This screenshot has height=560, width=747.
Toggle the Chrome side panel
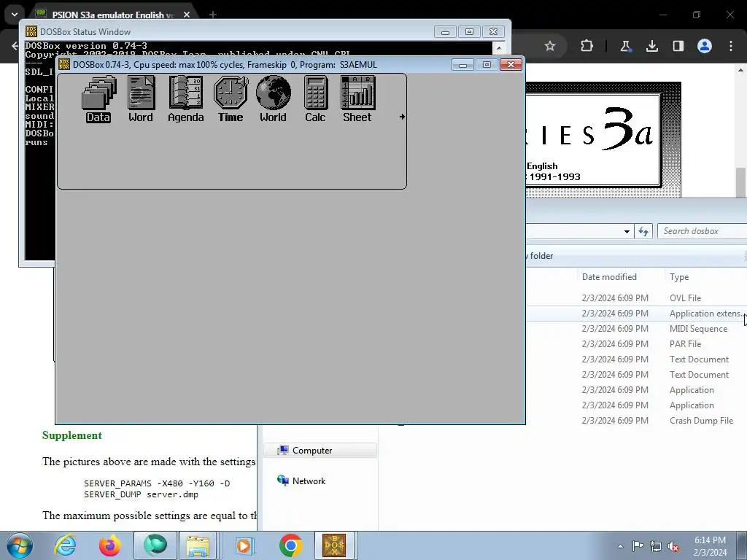(x=678, y=46)
